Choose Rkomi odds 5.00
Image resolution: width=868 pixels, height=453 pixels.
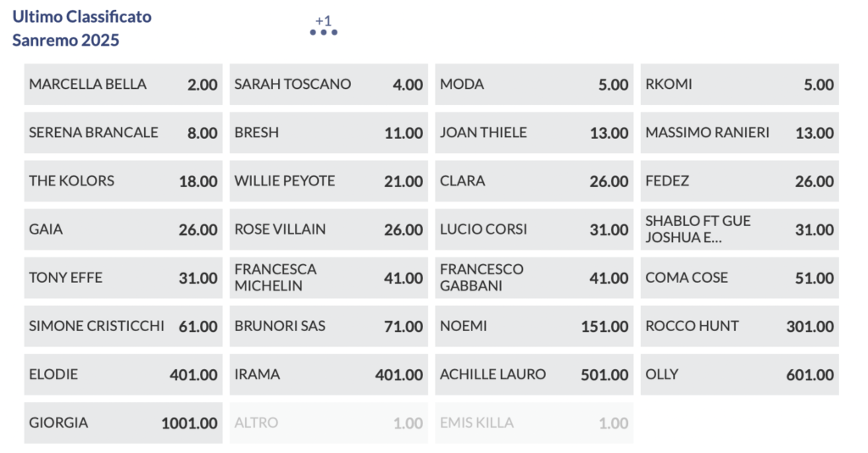(739, 85)
